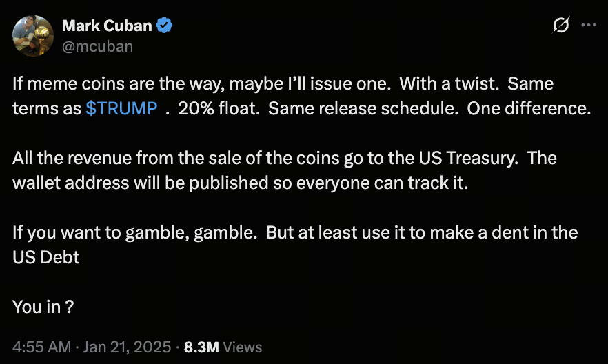The width and height of the screenshot is (608, 364).
Task: Open the Mark Cuban display name link
Action: click(x=107, y=26)
